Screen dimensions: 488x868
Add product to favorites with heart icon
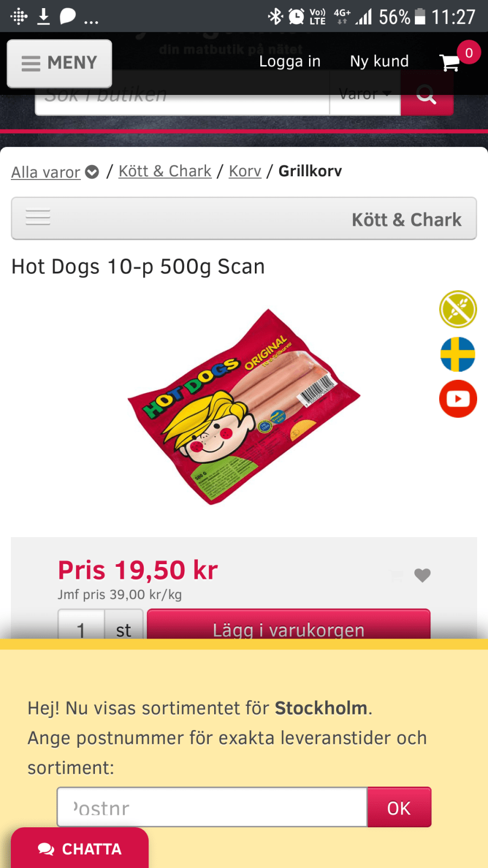coord(422,575)
